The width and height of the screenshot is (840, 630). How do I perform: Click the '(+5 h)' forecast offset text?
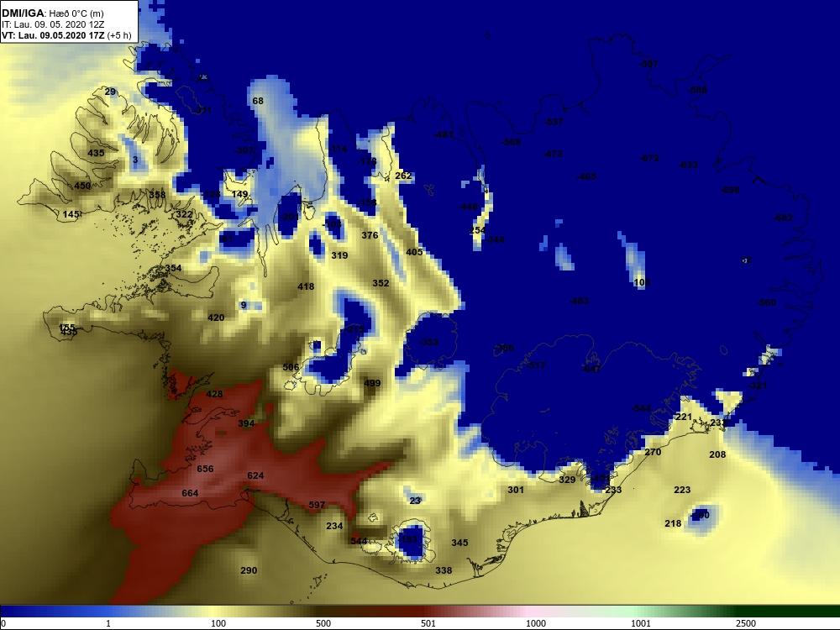click(119, 35)
